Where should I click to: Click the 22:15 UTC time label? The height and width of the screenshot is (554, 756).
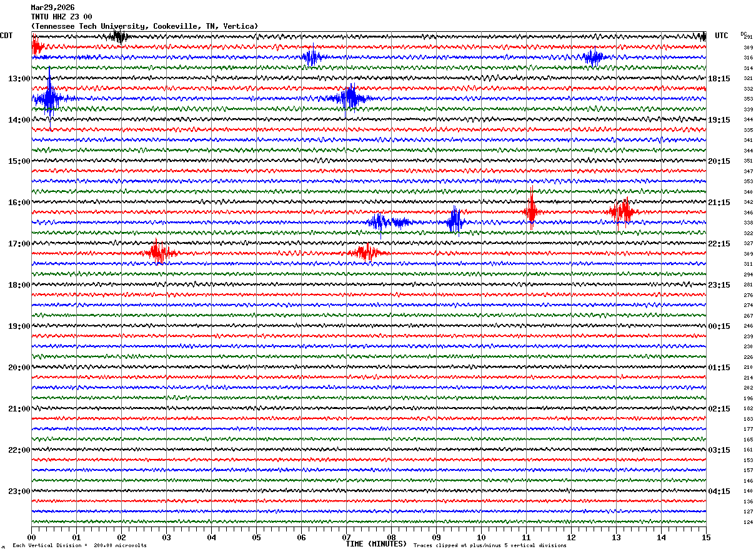tap(719, 244)
